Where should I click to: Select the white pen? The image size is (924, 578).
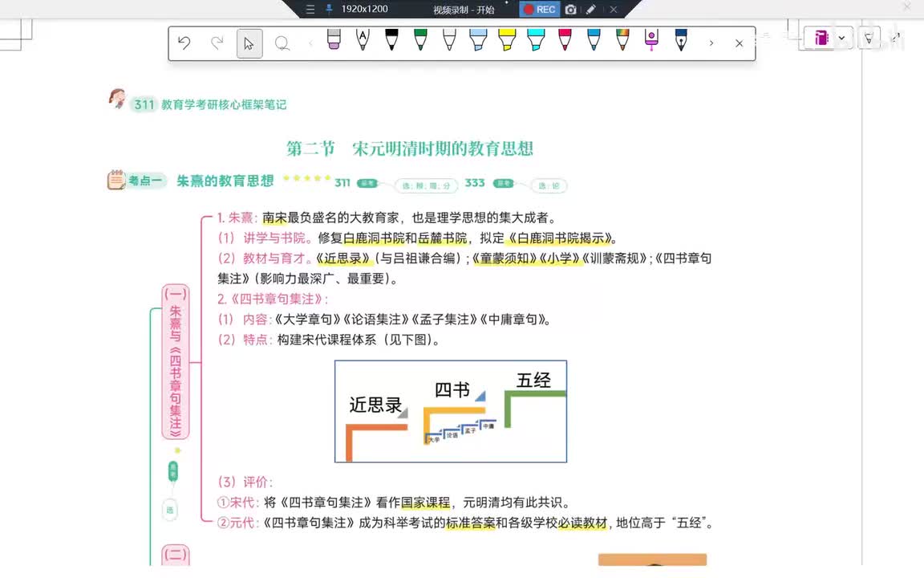click(x=449, y=39)
